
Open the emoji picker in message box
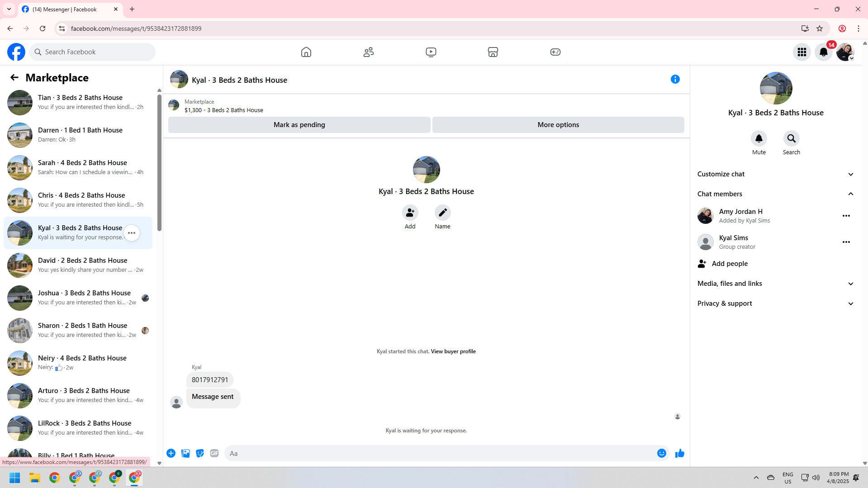point(662,453)
